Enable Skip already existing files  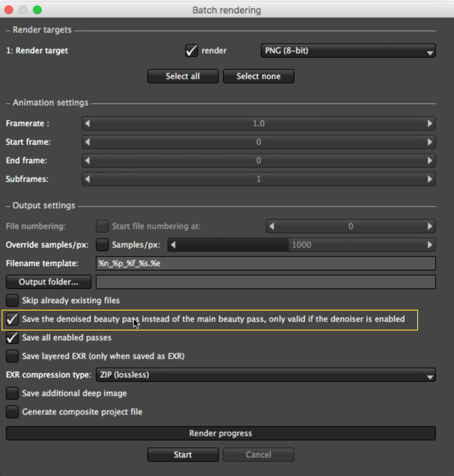click(x=12, y=301)
